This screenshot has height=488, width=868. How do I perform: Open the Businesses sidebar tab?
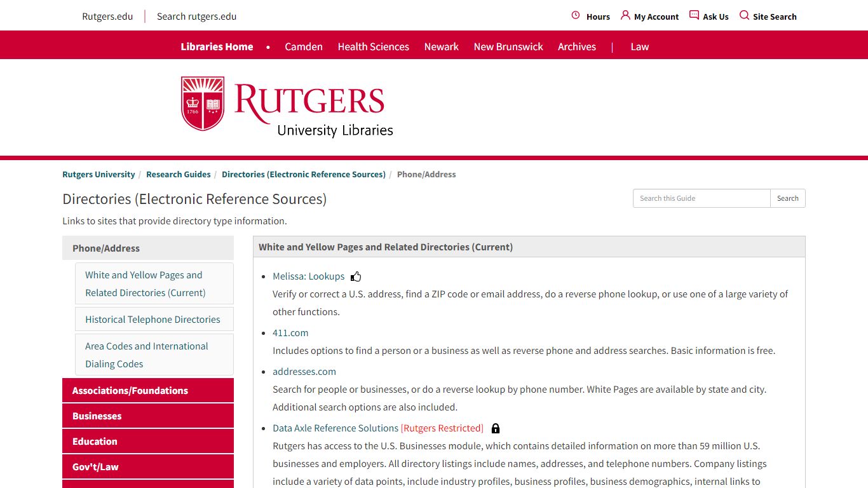click(x=148, y=416)
